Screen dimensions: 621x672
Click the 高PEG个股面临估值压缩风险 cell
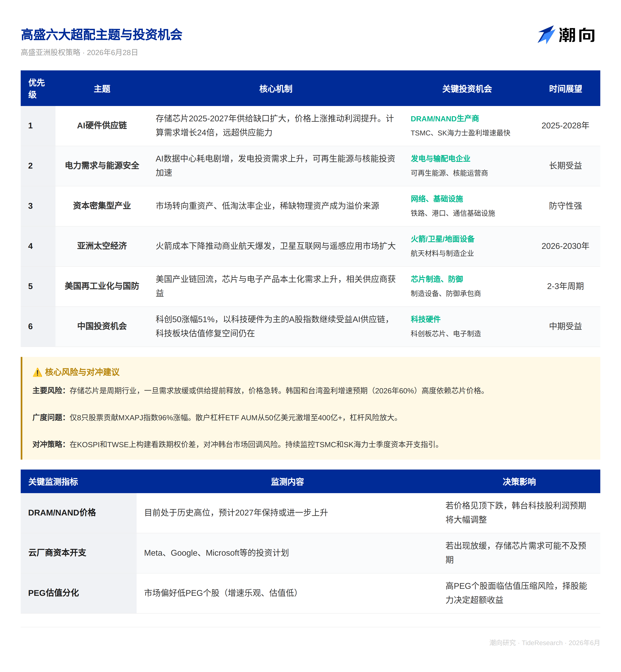click(x=519, y=593)
